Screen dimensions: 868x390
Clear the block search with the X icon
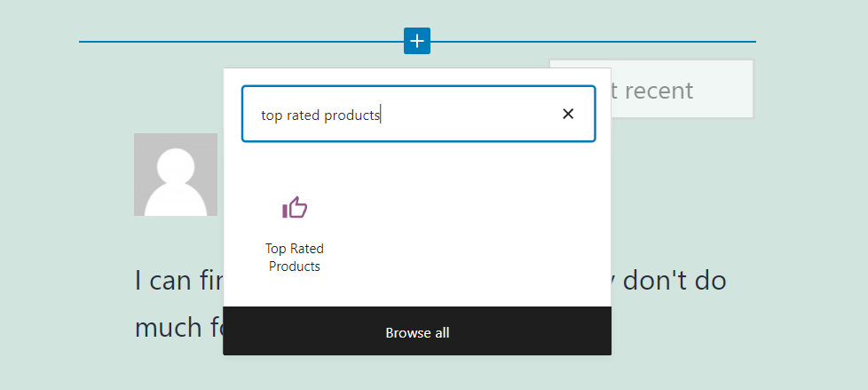pos(568,114)
